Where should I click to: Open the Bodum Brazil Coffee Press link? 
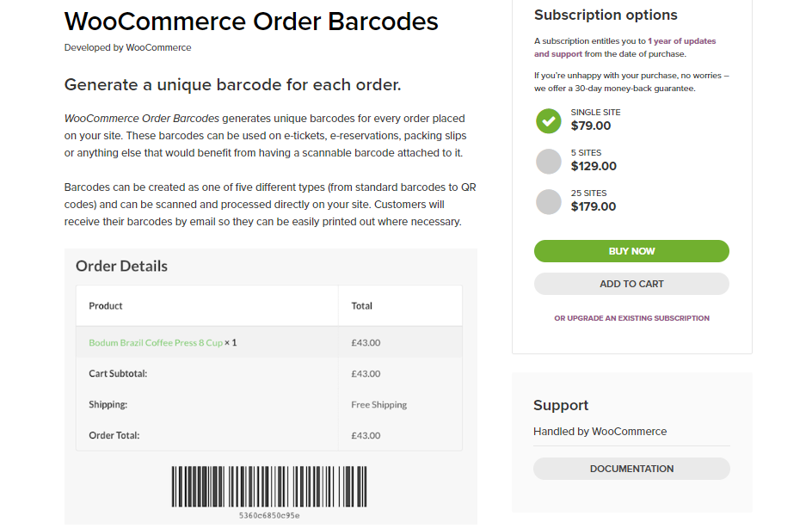point(156,342)
